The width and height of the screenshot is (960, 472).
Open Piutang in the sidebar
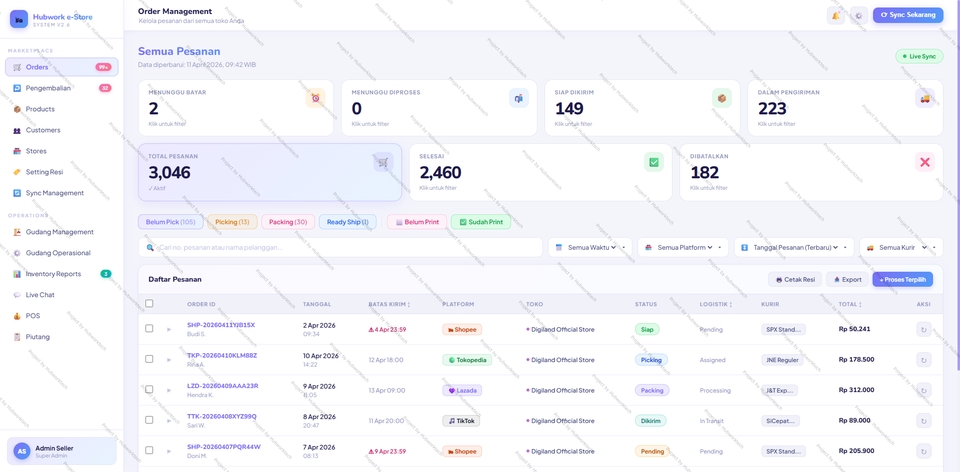[61, 337]
